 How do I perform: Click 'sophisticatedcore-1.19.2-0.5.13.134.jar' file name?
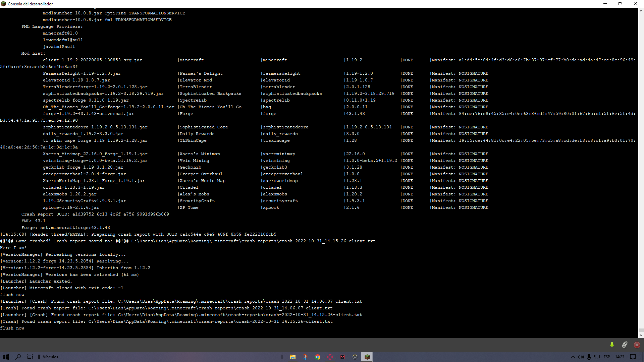click(x=95, y=127)
